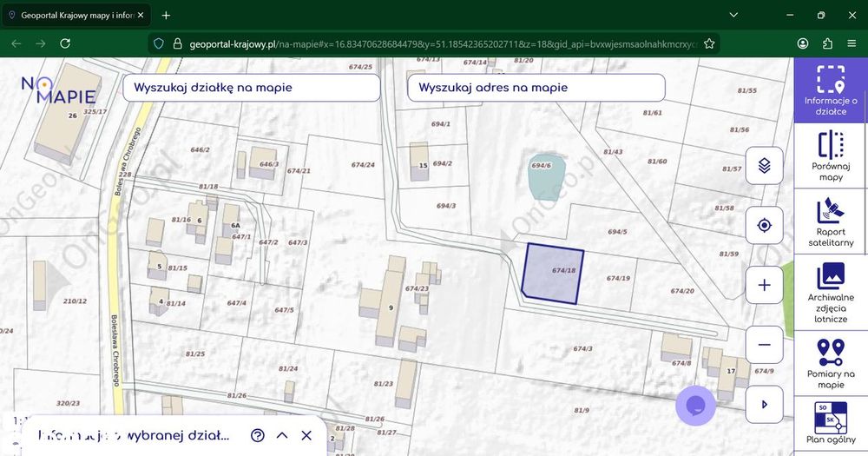Image resolution: width=868 pixels, height=456 pixels.
Task: View site security padlock info
Action: (178, 43)
